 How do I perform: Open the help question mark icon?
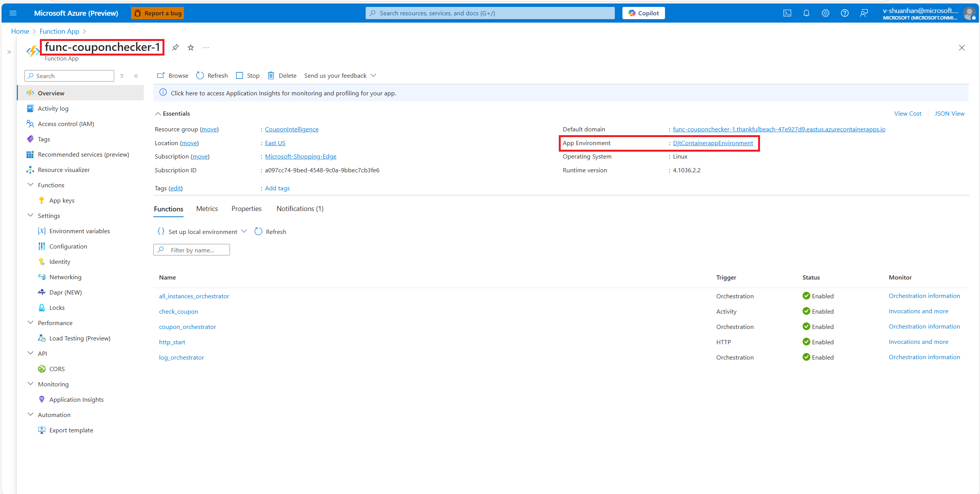point(844,13)
